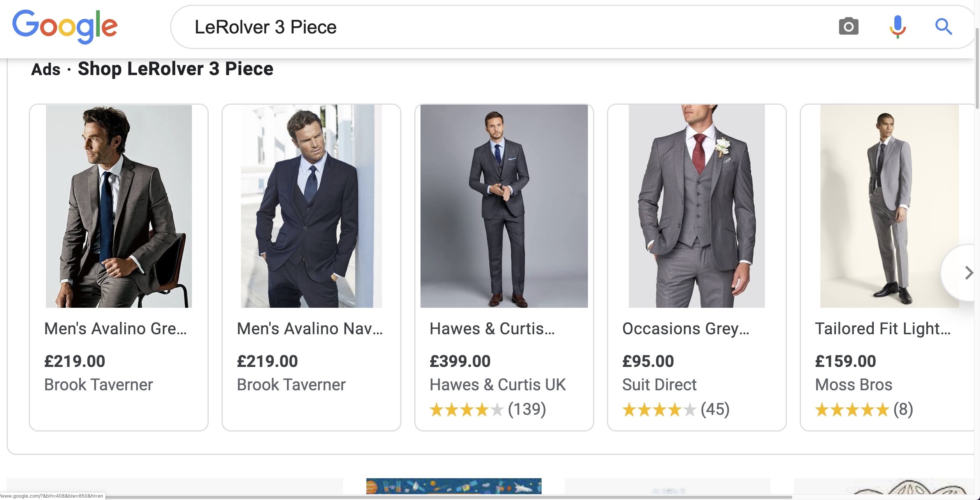The image size is (980, 500).
Task: Click the Men's Avalino Gre... title link
Action: [116, 329]
